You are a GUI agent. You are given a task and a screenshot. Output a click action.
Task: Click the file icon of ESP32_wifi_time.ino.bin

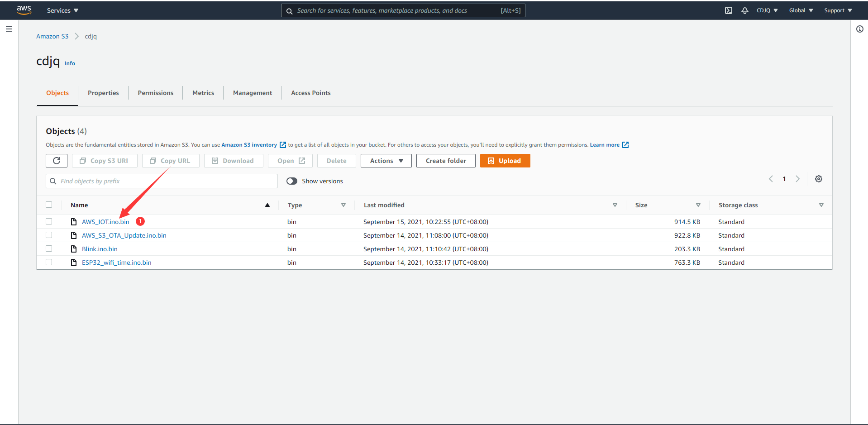[74, 263]
